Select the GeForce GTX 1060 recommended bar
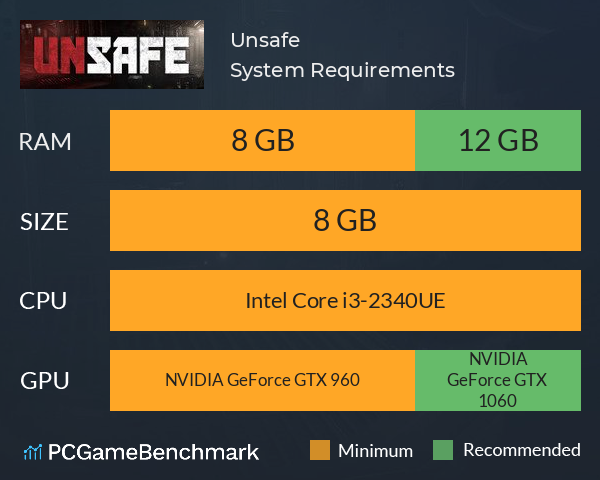The height and width of the screenshot is (480, 600). tap(498, 380)
